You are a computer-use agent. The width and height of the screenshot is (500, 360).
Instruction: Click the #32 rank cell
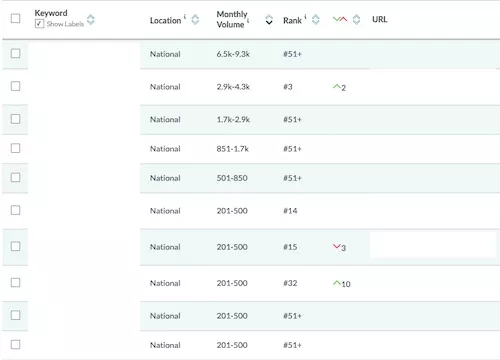(290, 283)
